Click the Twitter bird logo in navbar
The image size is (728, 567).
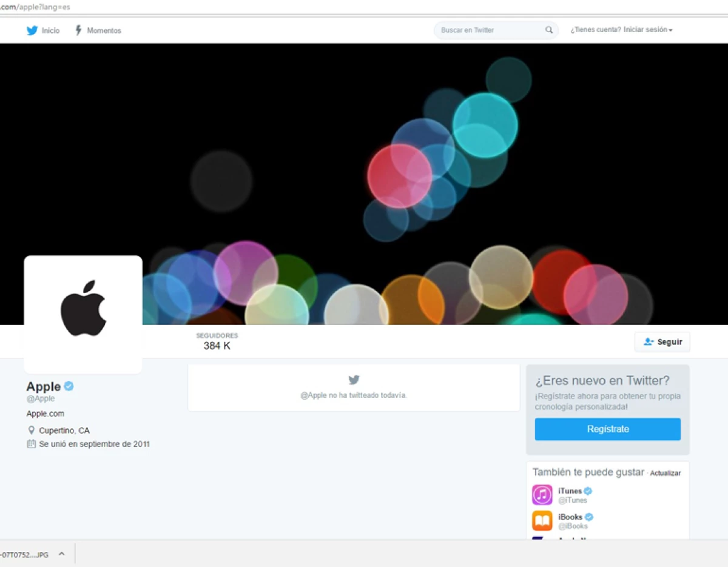(32, 30)
